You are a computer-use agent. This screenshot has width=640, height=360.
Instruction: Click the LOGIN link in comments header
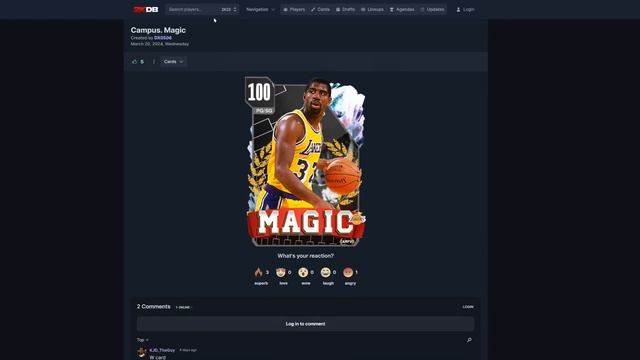tap(468, 307)
